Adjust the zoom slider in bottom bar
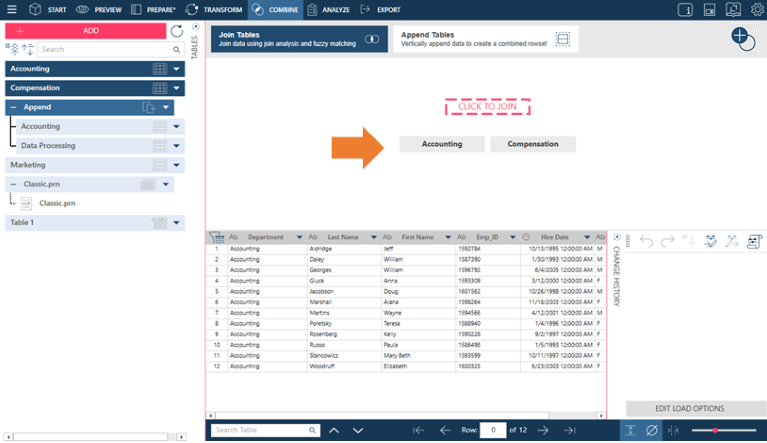 723,430
